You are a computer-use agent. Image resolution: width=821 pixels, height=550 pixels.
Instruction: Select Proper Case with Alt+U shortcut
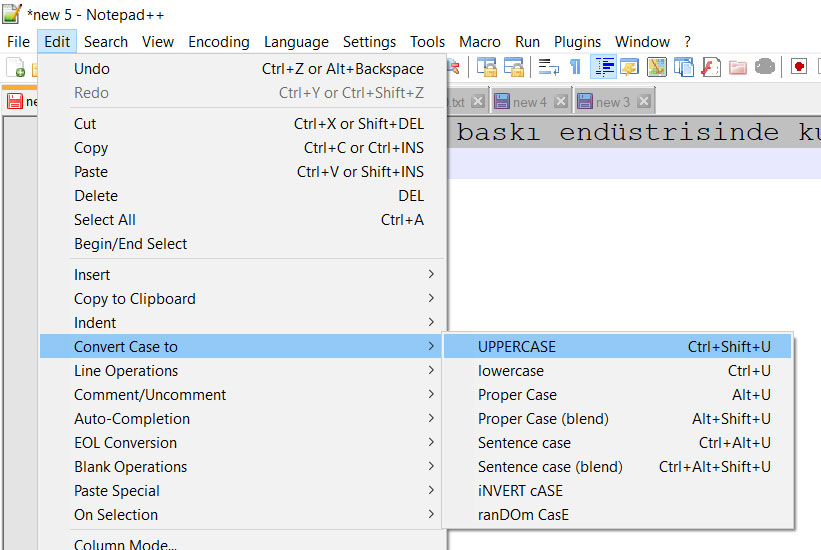tap(618, 395)
